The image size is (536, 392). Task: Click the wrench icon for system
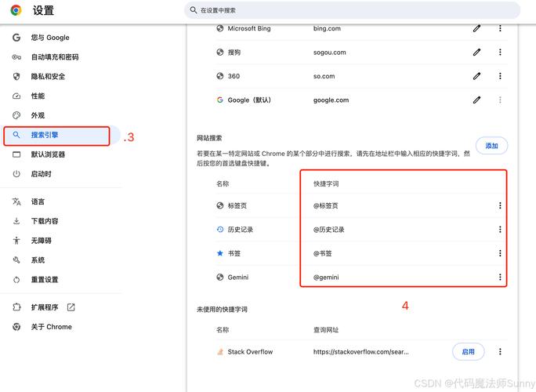(16, 260)
